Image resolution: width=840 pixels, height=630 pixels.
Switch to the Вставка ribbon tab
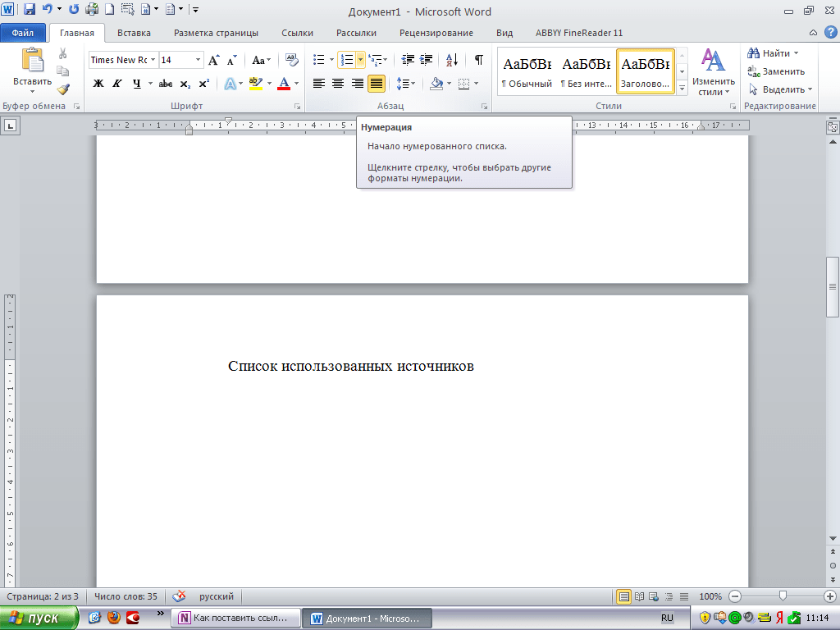click(x=134, y=33)
